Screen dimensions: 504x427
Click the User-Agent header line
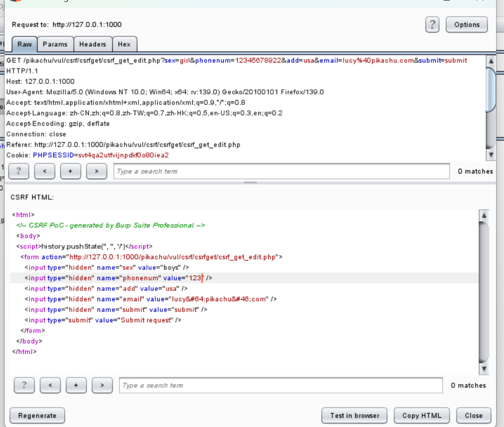165,92
